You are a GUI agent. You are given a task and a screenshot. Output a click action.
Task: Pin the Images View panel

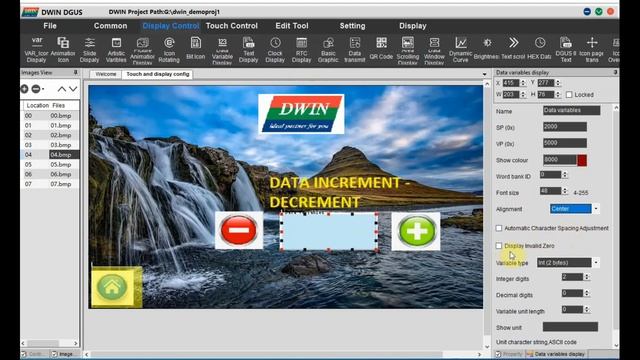pyautogui.click(x=76, y=72)
